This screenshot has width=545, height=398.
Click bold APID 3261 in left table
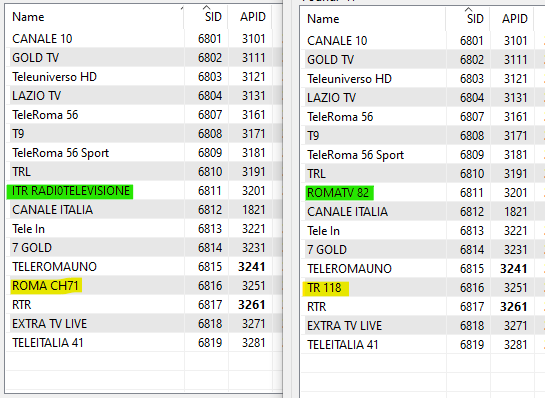[252, 305]
